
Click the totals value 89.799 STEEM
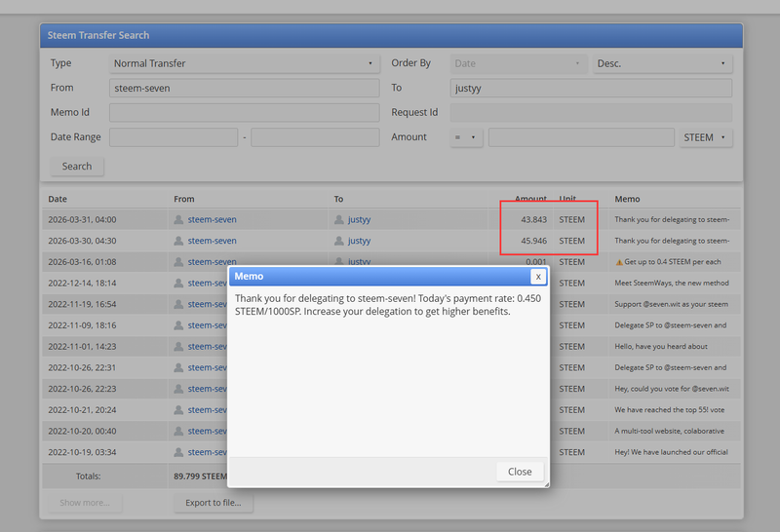pyautogui.click(x=200, y=476)
